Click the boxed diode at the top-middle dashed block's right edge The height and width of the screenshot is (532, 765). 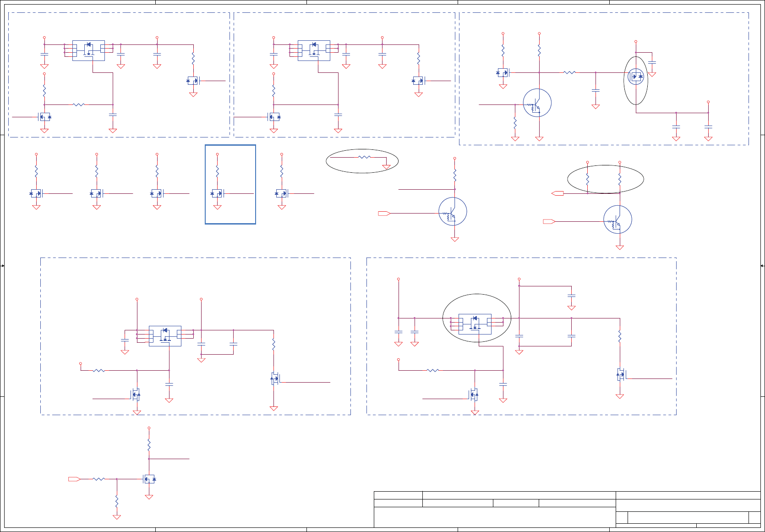(x=418, y=81)
